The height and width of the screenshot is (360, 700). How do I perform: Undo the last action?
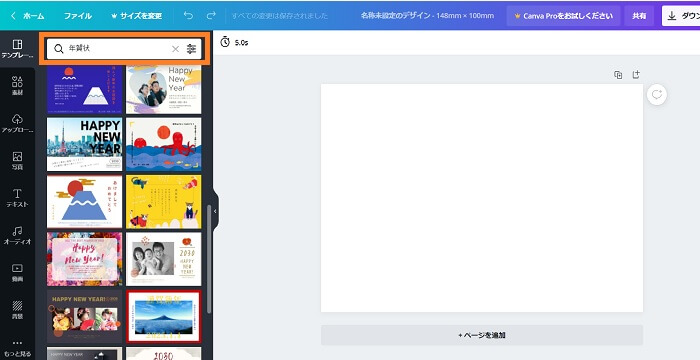pyautogui.click(x=188, y=16)
